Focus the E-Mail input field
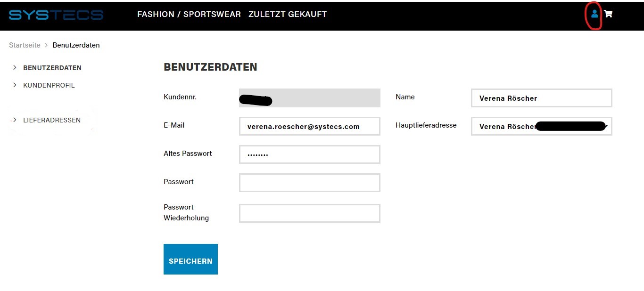The width and height of the screenshot is (644, 291). pyautogui.click(x=310, y=126)
